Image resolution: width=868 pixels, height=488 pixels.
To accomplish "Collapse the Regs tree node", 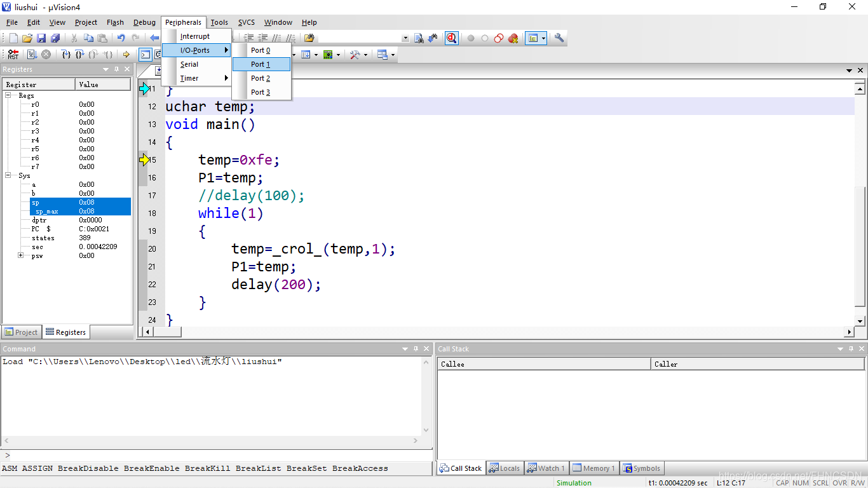I will [x=9, y=95].
